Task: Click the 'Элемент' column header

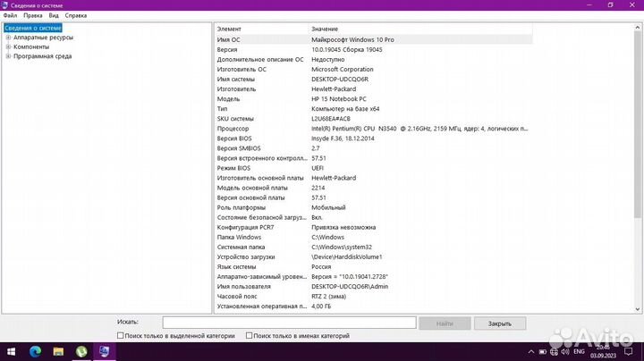Action: tap(230, 29)
